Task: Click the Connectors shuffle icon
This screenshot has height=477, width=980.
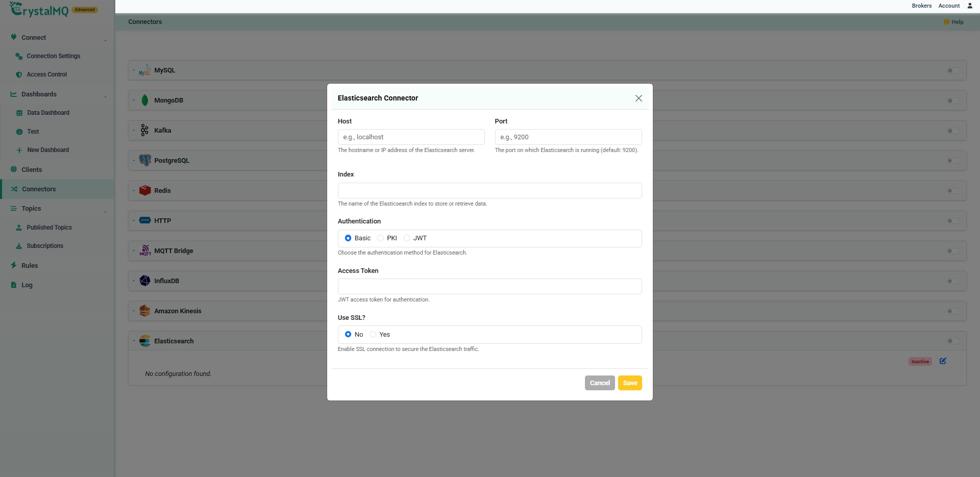Action: tap(14, 189)
